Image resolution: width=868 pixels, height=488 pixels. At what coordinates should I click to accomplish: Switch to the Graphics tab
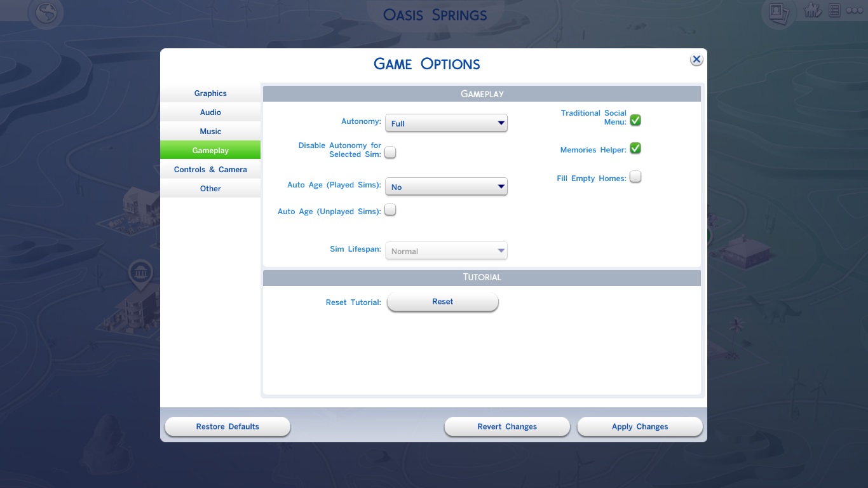pos(210,93)
